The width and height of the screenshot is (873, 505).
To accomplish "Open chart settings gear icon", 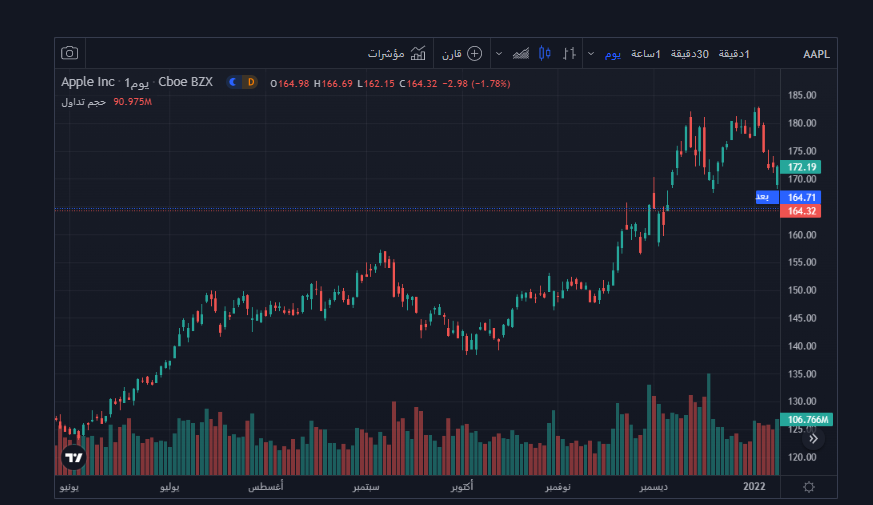I will [x=809, y=487].
